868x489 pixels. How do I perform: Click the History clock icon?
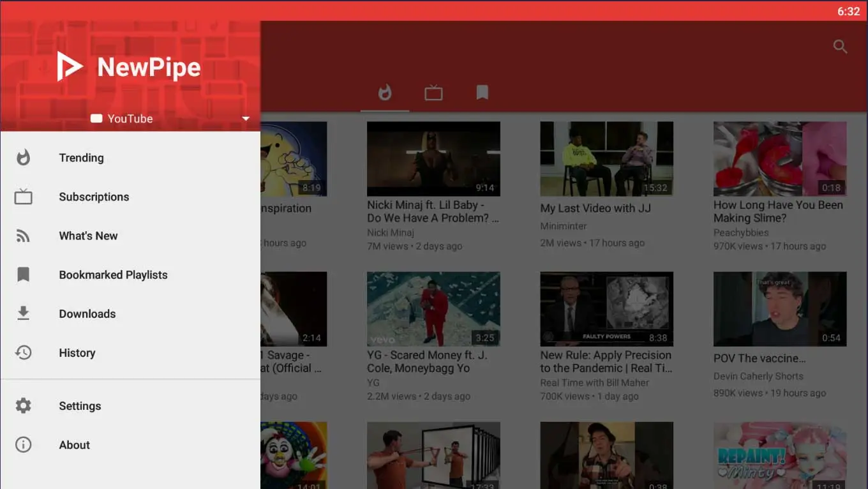[24, 353]
